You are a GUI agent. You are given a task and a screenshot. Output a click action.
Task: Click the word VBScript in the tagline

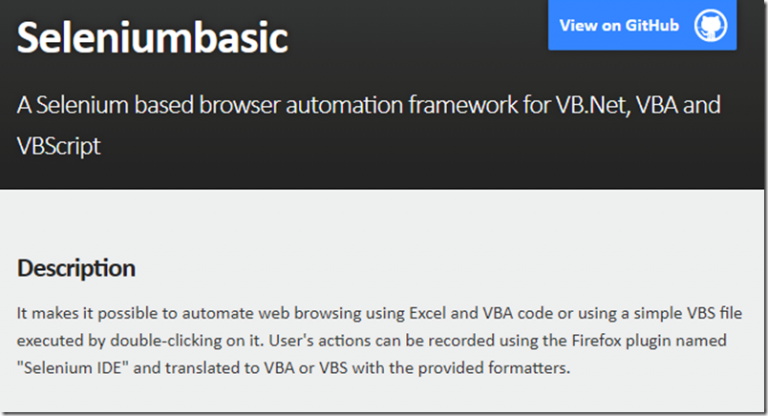coord(59,144)
